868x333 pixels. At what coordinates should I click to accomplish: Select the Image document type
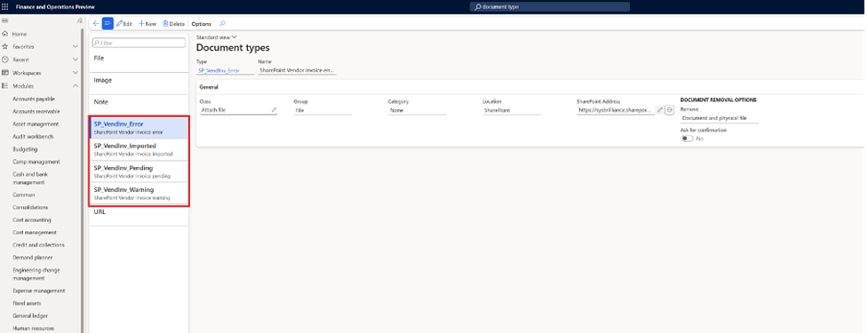pyautogui.click(x=139, y=83)
